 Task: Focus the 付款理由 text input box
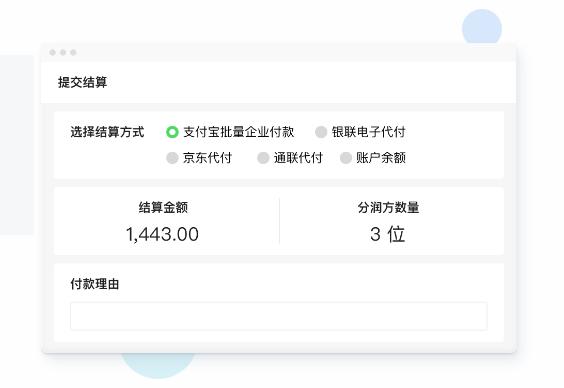[279, 316]
